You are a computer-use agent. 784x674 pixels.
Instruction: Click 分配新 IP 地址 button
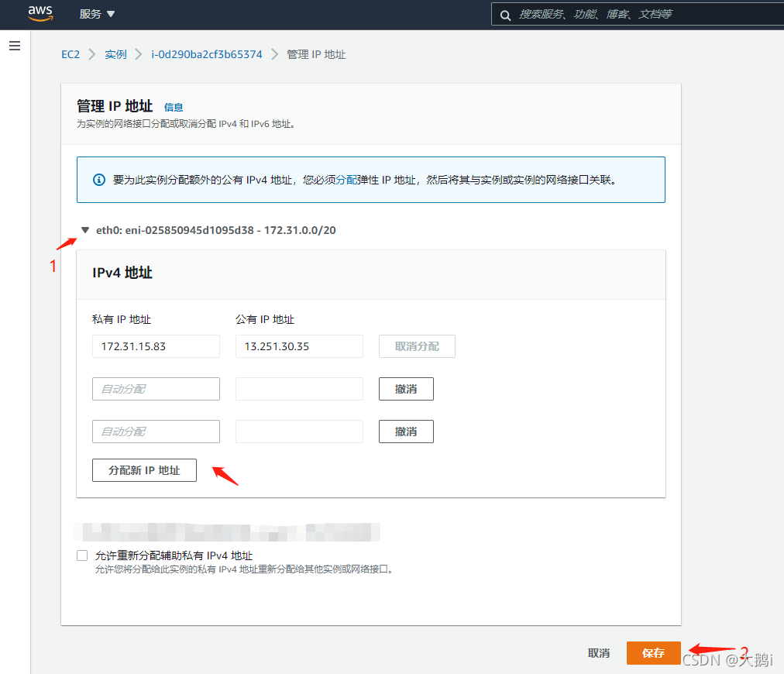click(x=145, y=470)
